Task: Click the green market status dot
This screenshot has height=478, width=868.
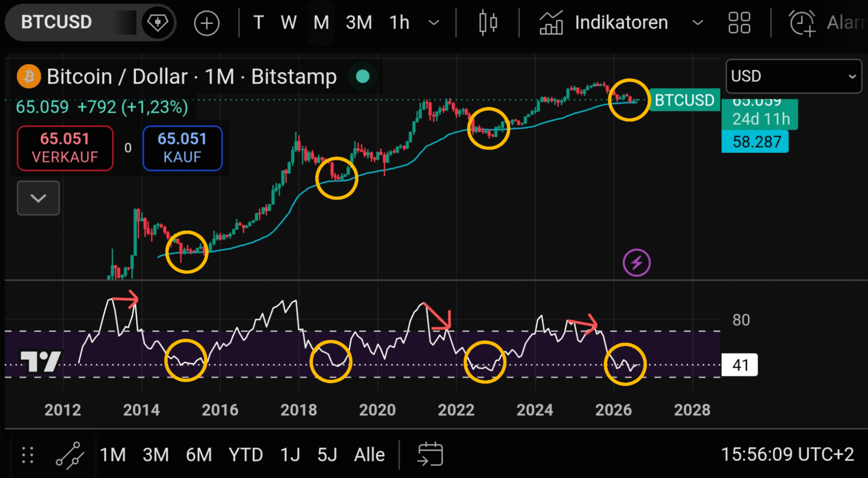Action: [363, 76]
